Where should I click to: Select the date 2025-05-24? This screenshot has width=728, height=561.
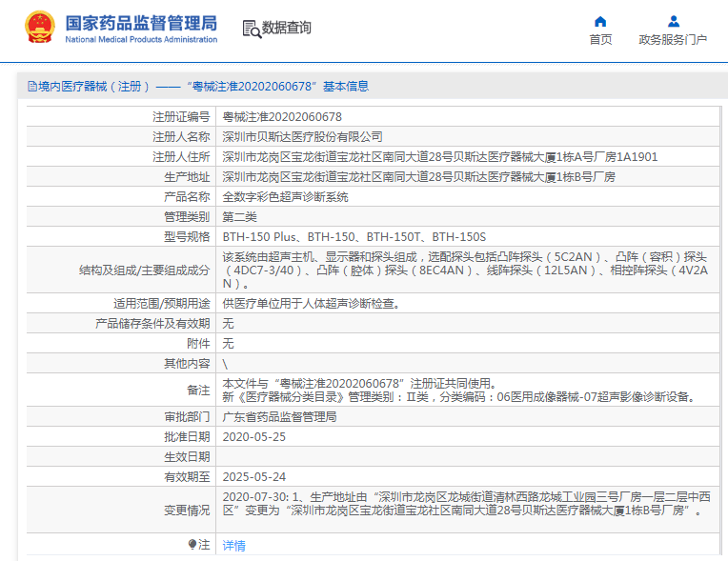pyautogui.click(x=254, y=476)
